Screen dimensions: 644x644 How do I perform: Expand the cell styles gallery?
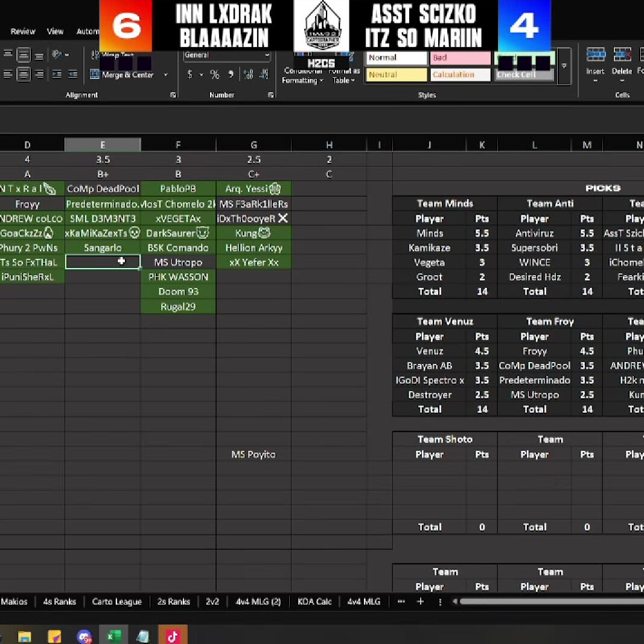click(x=564, y=66)
